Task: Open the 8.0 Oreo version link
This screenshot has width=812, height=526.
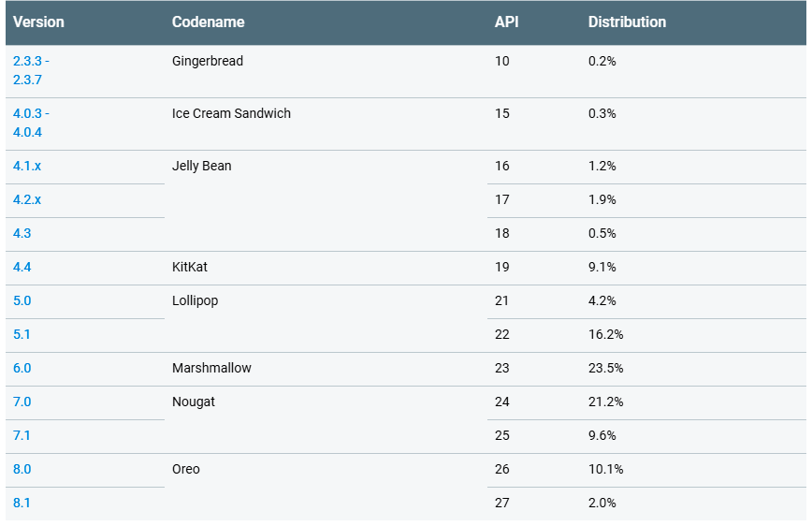Action: coord(22,469)
